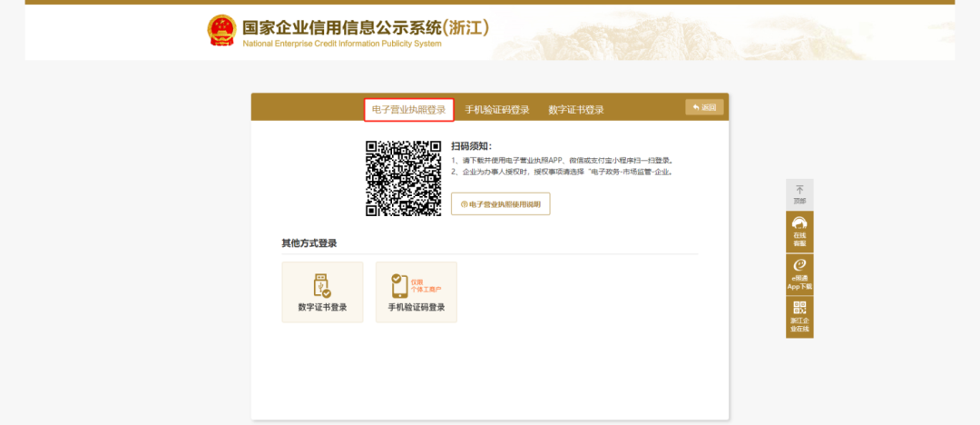Open 浙江企业在线 QR icon

point(799,317)
